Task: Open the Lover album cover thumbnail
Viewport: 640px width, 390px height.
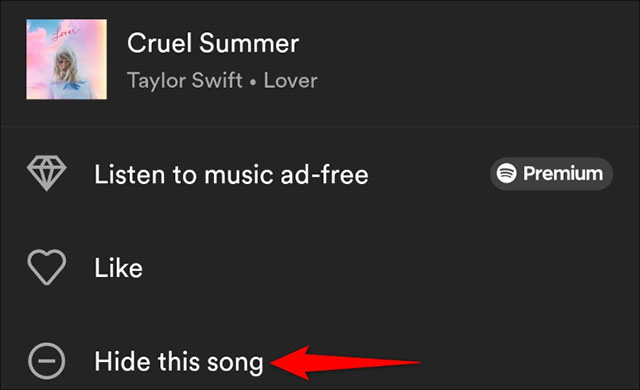Action: click(67, 59)
